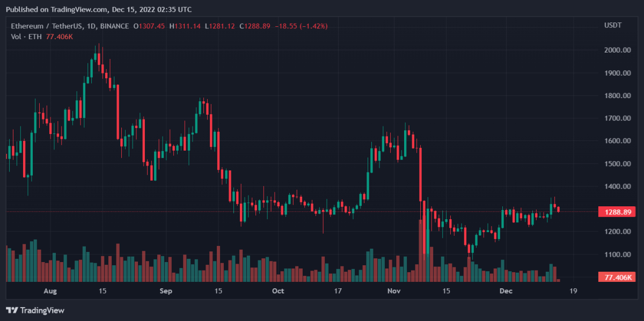Click the TradingView logo at bottom left
This screenshot has width=644, height=321.
click(x=35, y=310)
